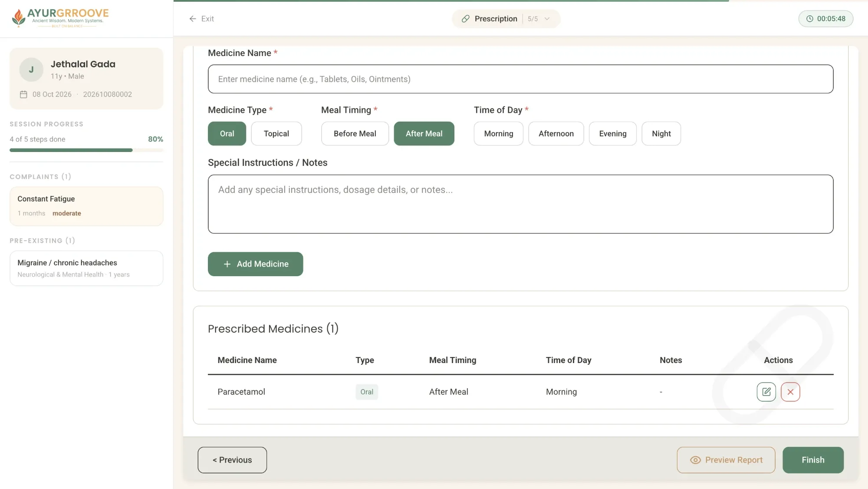Focus the Special Instructions notes textarea
This screenshot has height=489, width=868.
pyautogui.click(x=520, y=204)
